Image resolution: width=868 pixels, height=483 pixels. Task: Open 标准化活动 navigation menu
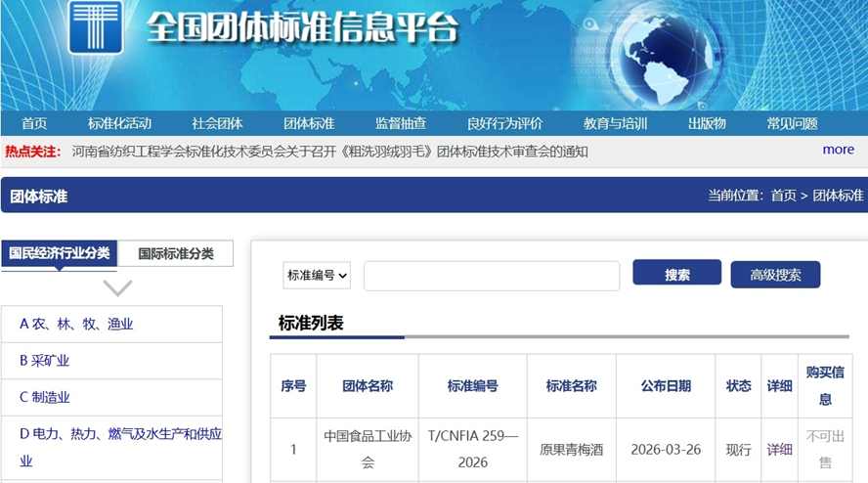click(x=119, y=123)
